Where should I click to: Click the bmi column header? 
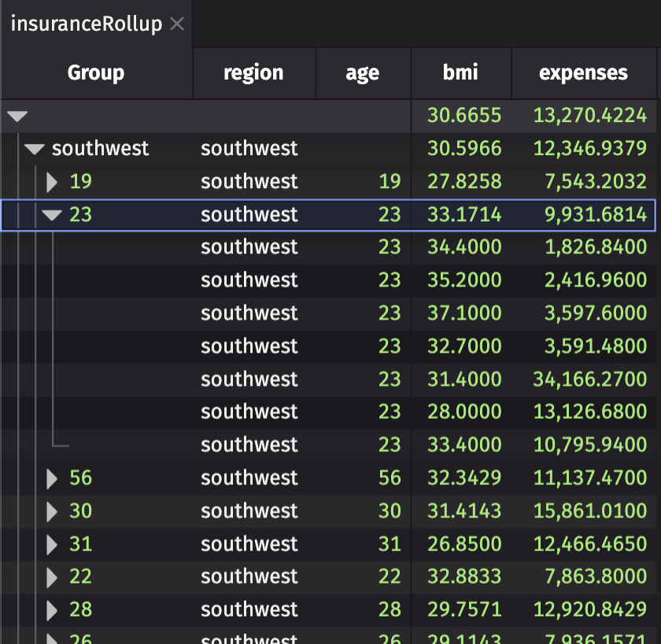pos(460,72)
